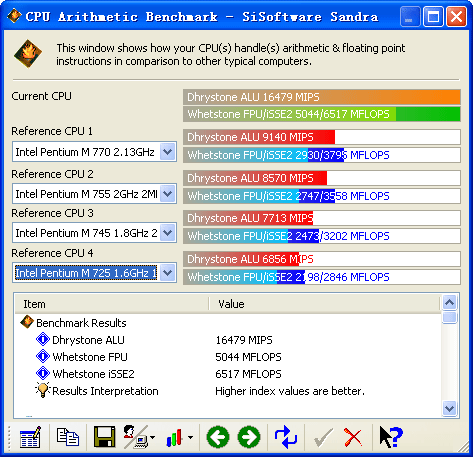The height and width of the screenshot is (457, 473).
Task: Click the Value column header
Action: pos(324,304)
